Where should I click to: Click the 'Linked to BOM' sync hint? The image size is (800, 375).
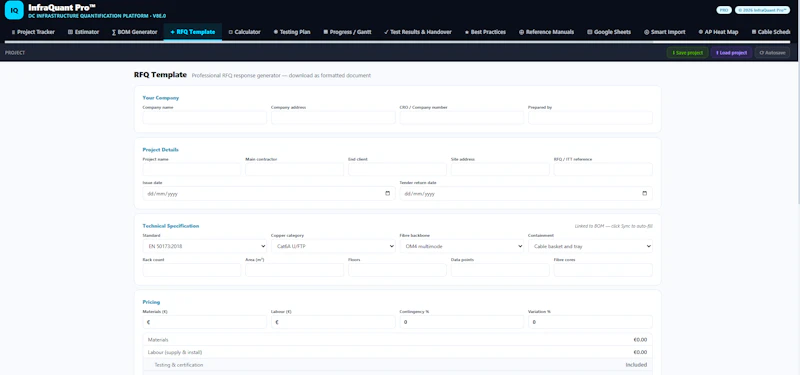pos(613,226)
